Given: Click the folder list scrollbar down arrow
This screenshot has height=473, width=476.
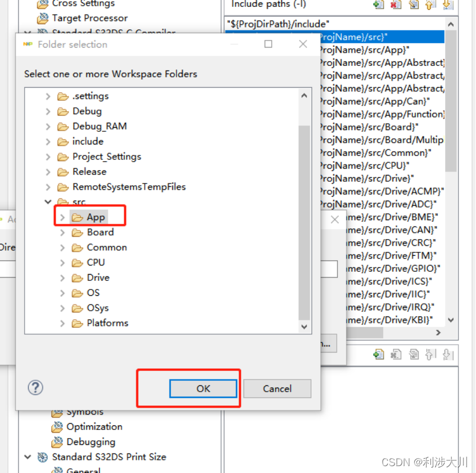Looking at the screenshot, I should pyautogui.click(x=304, y=327).
